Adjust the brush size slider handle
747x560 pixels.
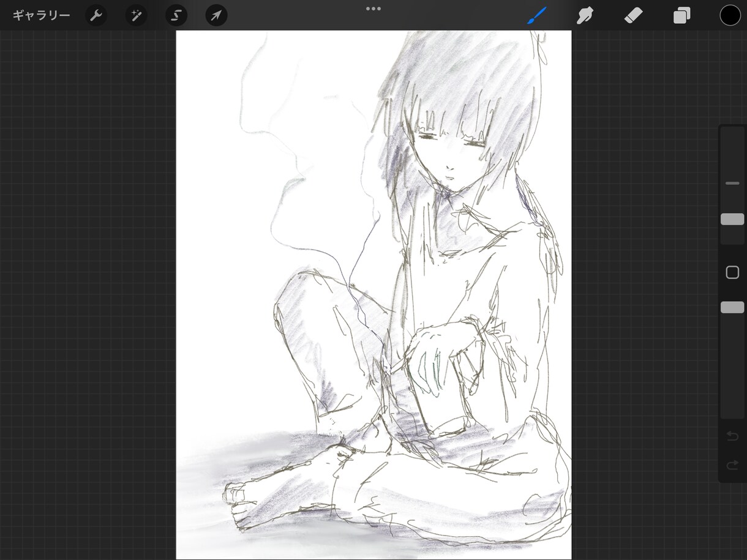coord(732,219)
